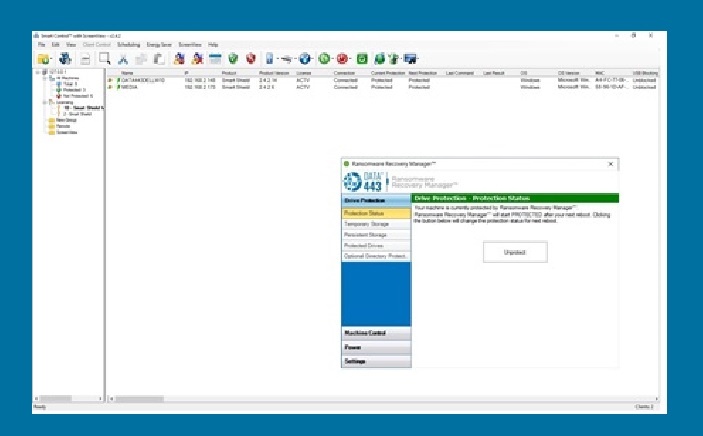This screenshot has width=703, height=436.
Task: Open the ScreenView menu
Action: [x=190, y=45]
